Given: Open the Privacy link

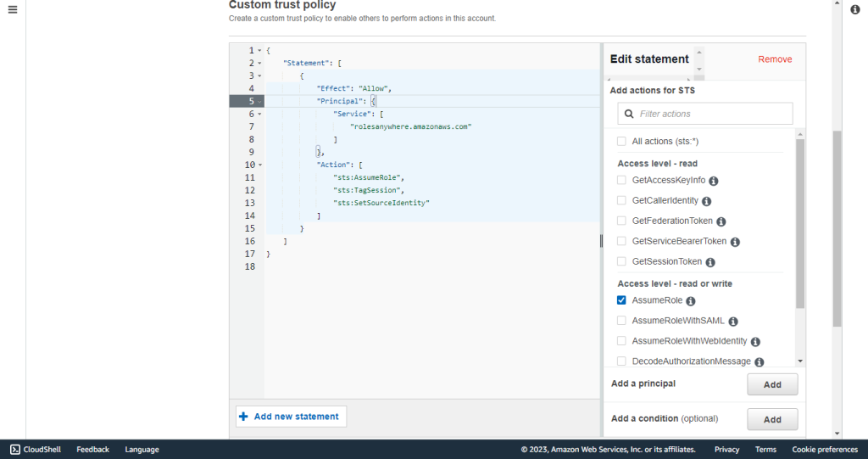Looking at the screenshot, I should click(x=726, y=450).
